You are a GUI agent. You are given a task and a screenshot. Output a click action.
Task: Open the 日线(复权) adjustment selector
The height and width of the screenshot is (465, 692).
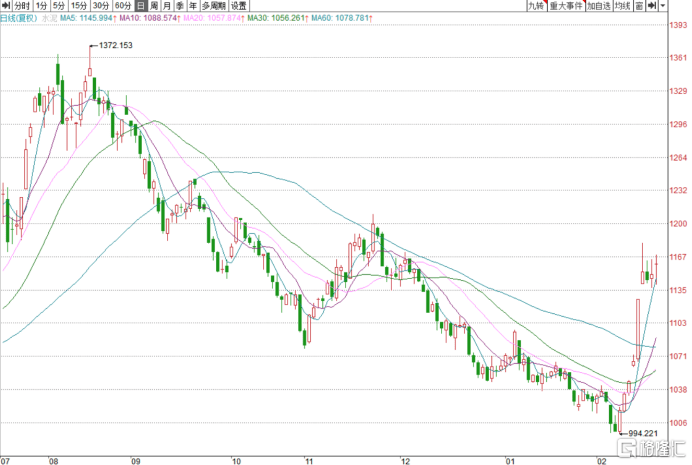click(x=19, y=19)
